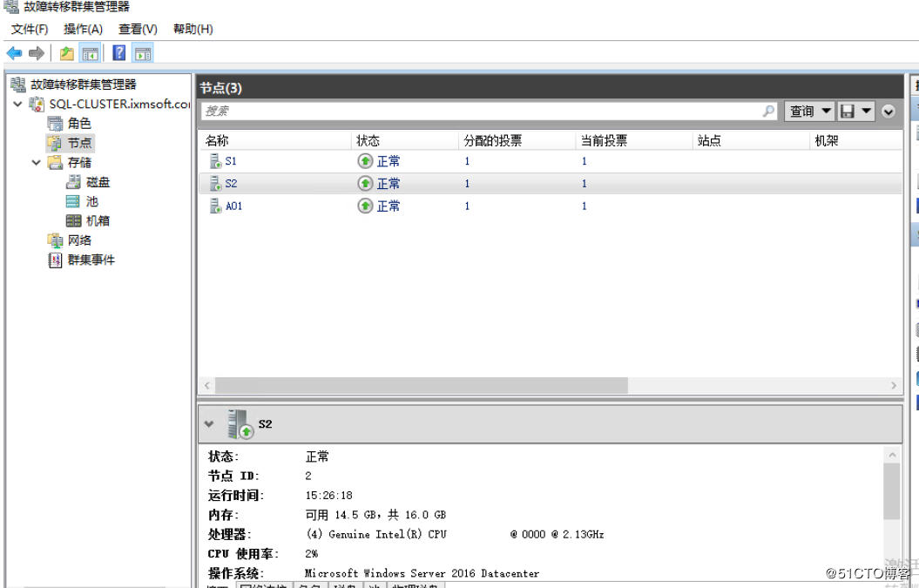The image size is (919, 588).
Task: Open Help via blue question mark icon
Action: (x=119, y=53)
